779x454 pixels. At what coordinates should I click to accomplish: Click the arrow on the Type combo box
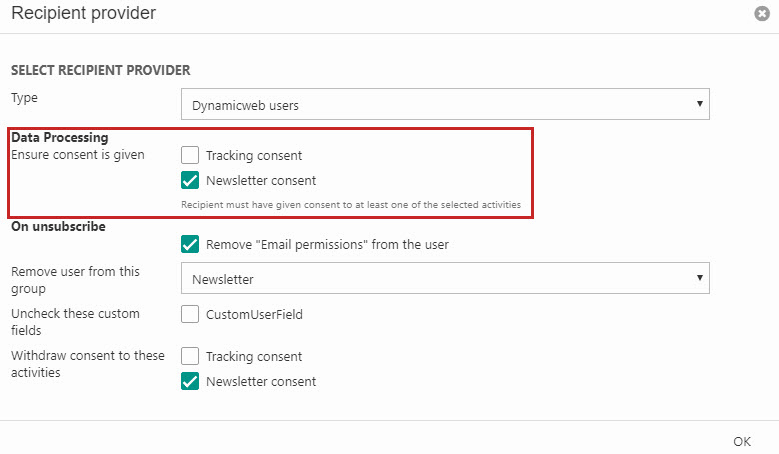pyautogui.click(x=698, y=104)
